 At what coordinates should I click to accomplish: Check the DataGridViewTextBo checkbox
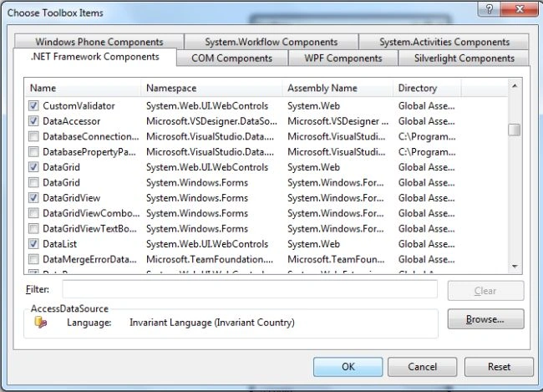pyautogui.click(x=33, y=228)
